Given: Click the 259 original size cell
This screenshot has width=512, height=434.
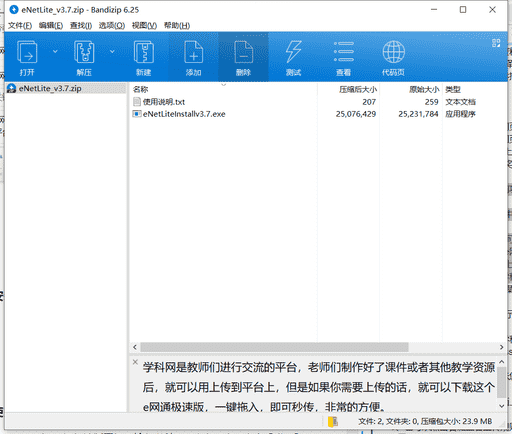Looking at the screenshot, I should pyautogui.click(x=431, y=102).
